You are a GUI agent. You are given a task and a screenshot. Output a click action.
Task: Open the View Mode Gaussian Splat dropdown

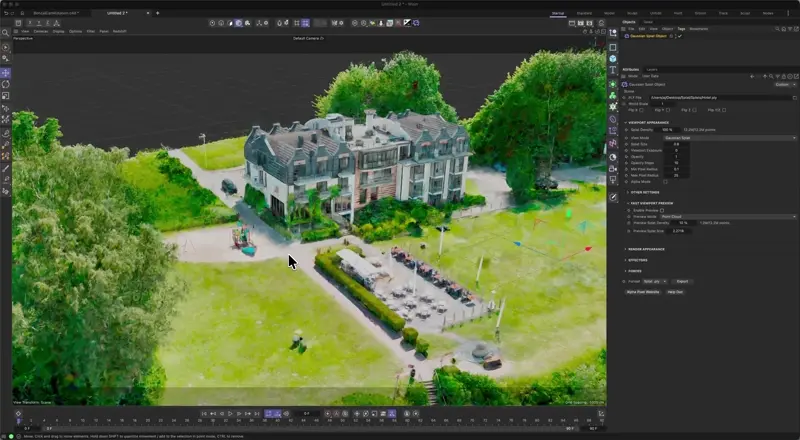[730, 138]
